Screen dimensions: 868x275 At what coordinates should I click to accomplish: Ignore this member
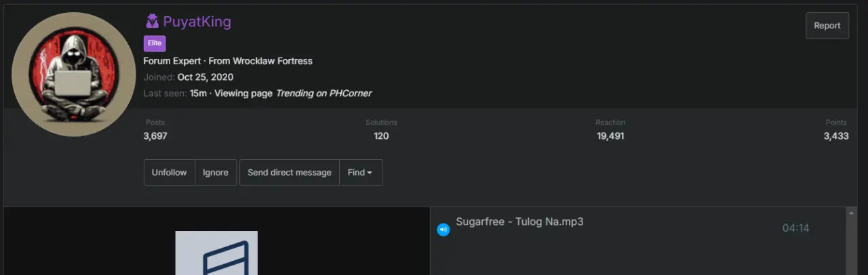(216, 173)
